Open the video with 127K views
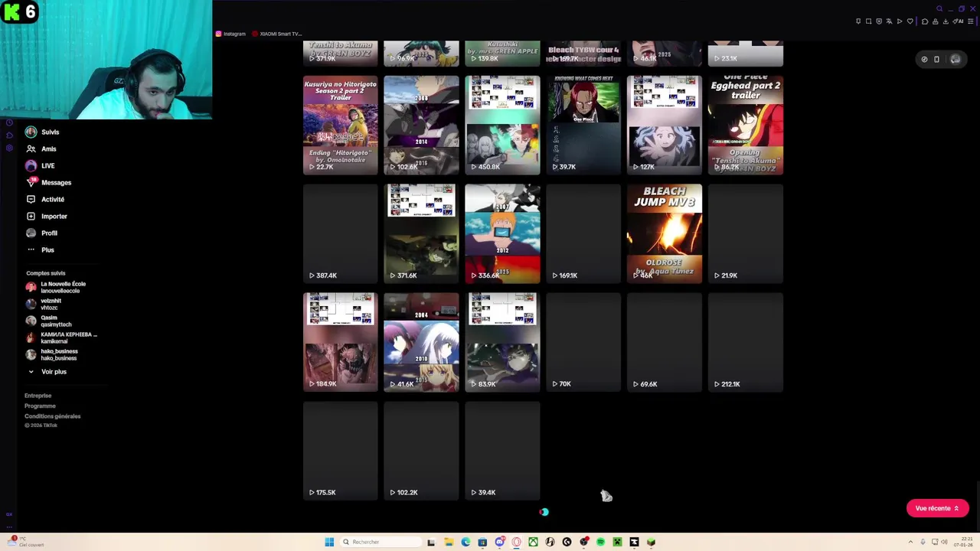 tap(665, 126)
